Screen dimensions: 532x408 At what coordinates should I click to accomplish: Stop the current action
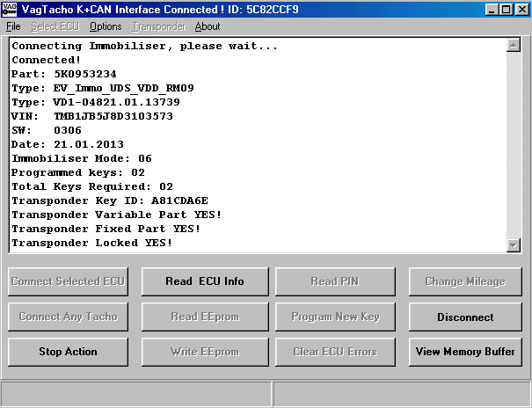[x=69, y=352]
